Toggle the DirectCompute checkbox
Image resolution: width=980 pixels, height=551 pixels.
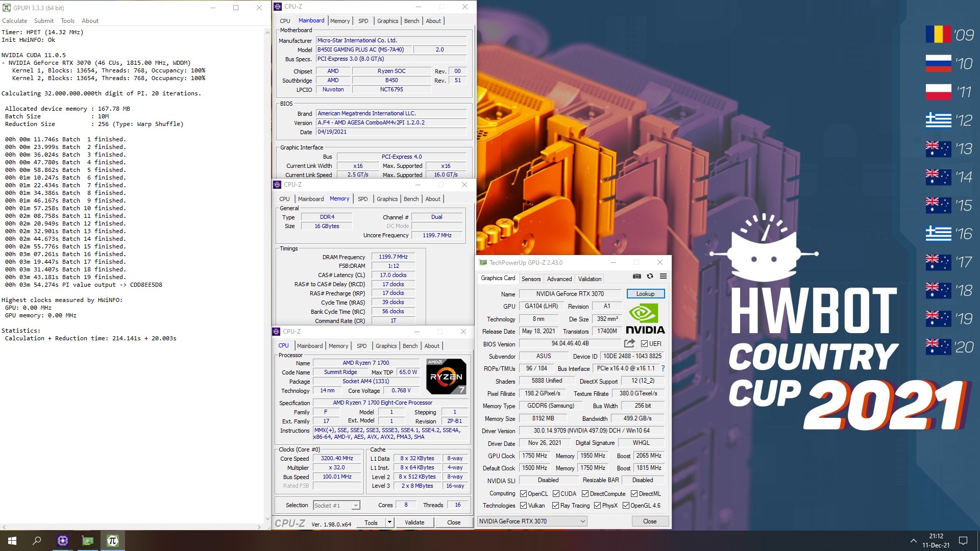click(585, 494)
